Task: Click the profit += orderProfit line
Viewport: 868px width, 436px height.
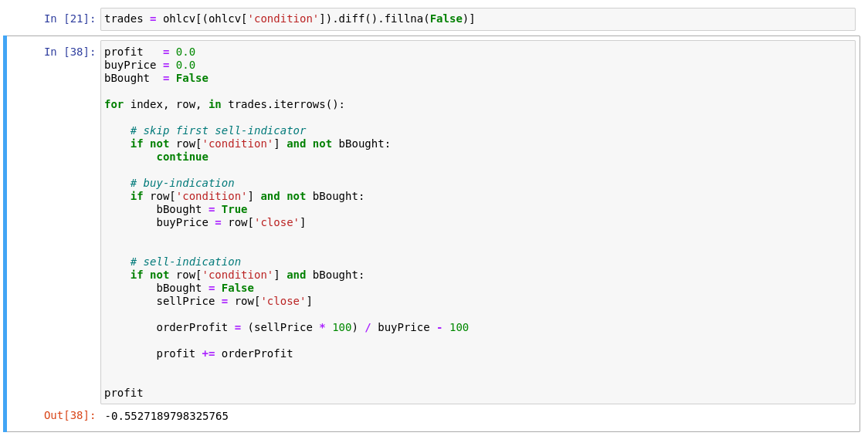Action: click(x=225, y=353)
